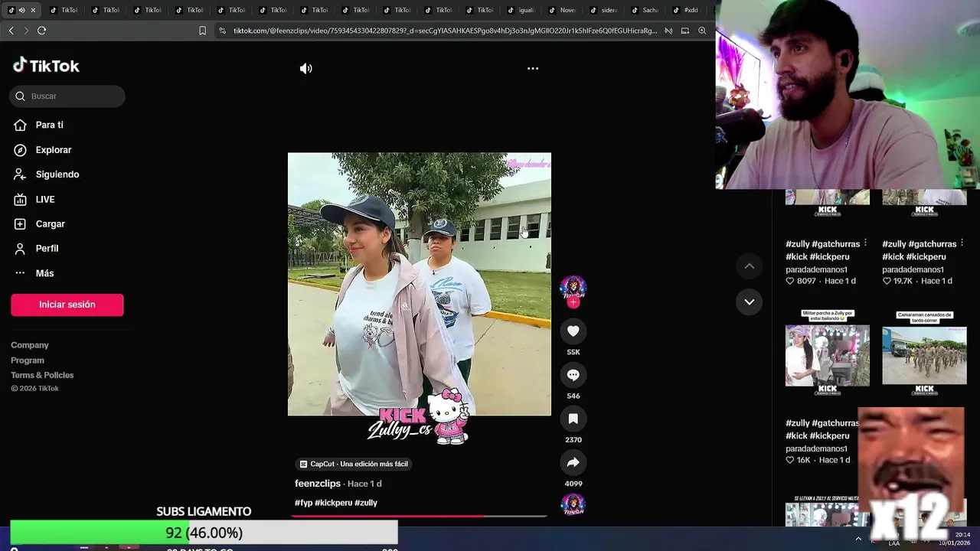Click the search magnifier icon

[20, 96]
